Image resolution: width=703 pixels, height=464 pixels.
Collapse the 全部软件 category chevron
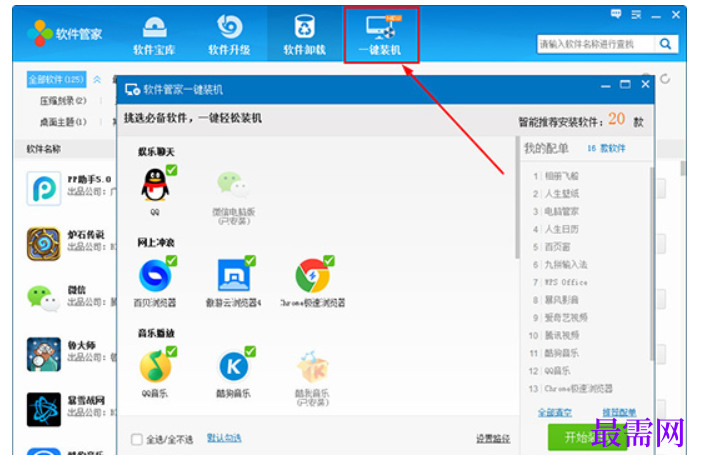(x=97, y=80)
